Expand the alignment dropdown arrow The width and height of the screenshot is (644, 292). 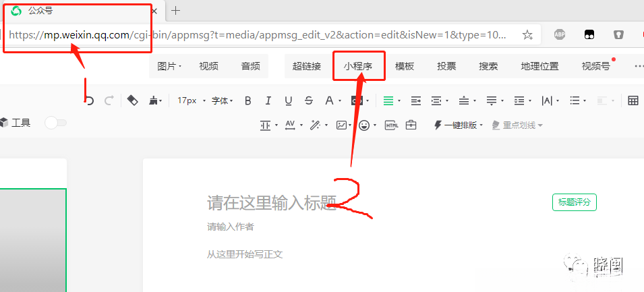click(x=399, y=101)
